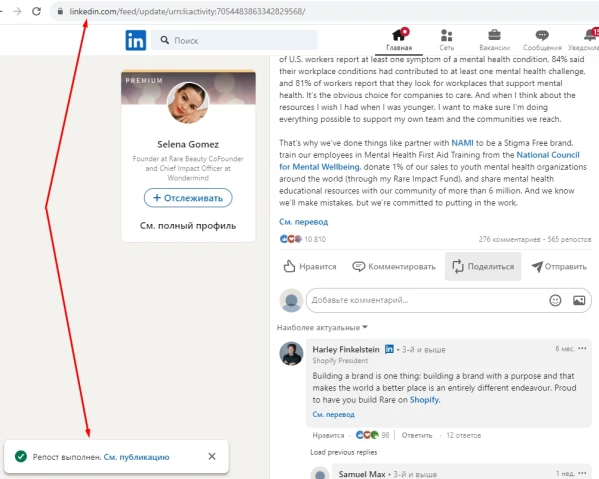Viewport: 599px width, 479px height.
Task: Click the Отправить send button
Action: pyautogui.click(x=559, y=266)
